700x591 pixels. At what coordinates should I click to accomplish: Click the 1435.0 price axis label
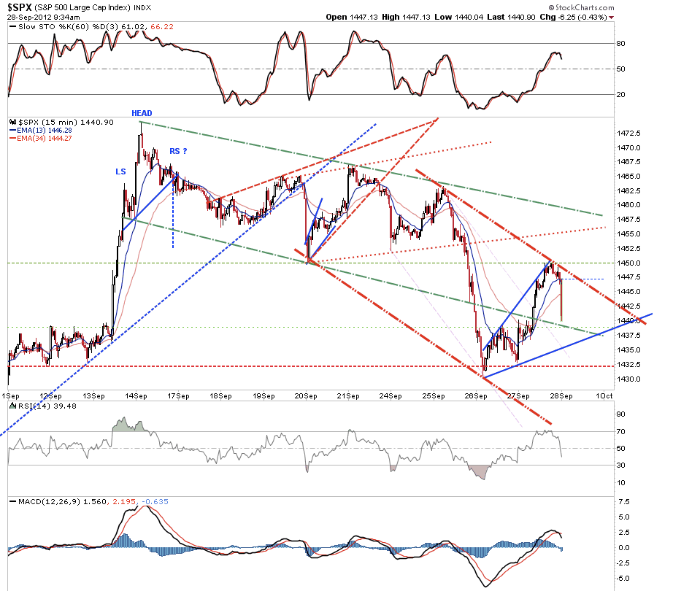[x=628, y=350]
